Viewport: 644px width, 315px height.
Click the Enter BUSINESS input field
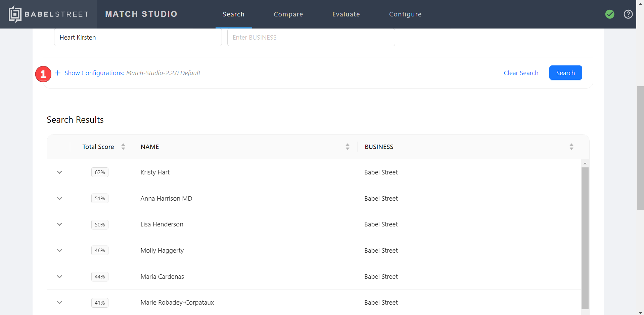311,37
